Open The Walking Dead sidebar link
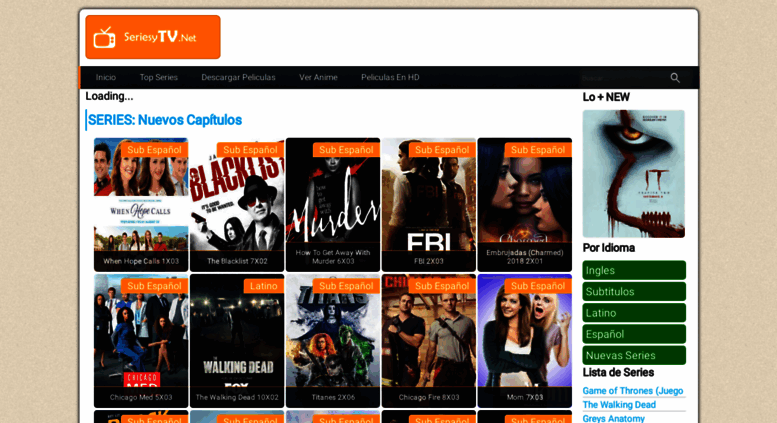 click(x=619, y=405)
